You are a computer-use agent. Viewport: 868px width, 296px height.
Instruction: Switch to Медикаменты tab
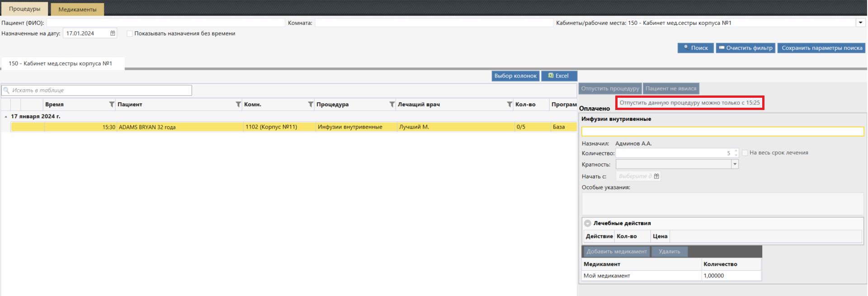(x=77, y=10)
